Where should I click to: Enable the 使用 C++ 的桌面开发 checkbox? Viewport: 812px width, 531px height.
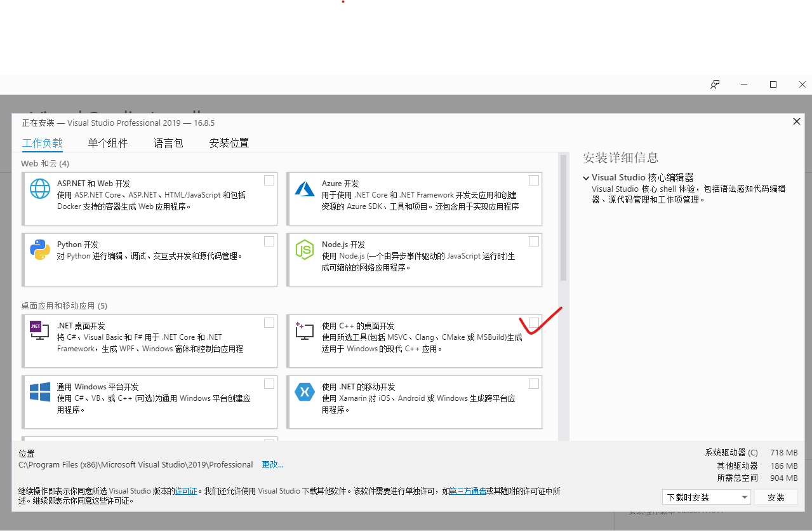533,322
